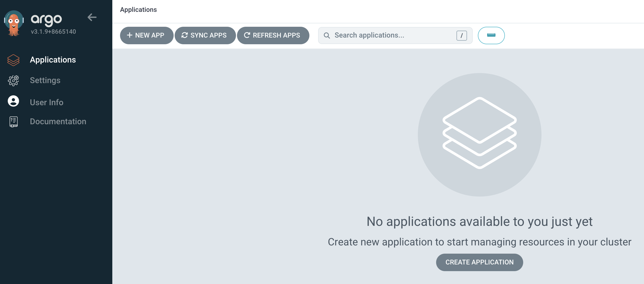Image resolution: width=644 pixels, height=284 pixels.
Task: Click the Settings gears icon
Action: click(x=13, y=81)
